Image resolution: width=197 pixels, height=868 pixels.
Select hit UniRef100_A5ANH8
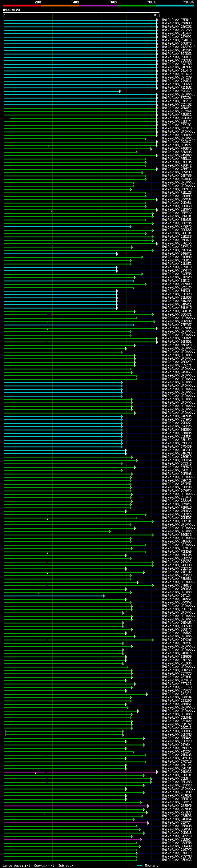click(176, 23)
